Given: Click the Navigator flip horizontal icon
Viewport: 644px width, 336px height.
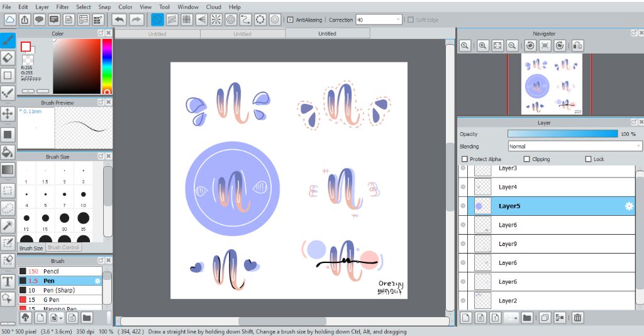Looking at the screenshot, I should pyautogui.click(x=577, y=45).
